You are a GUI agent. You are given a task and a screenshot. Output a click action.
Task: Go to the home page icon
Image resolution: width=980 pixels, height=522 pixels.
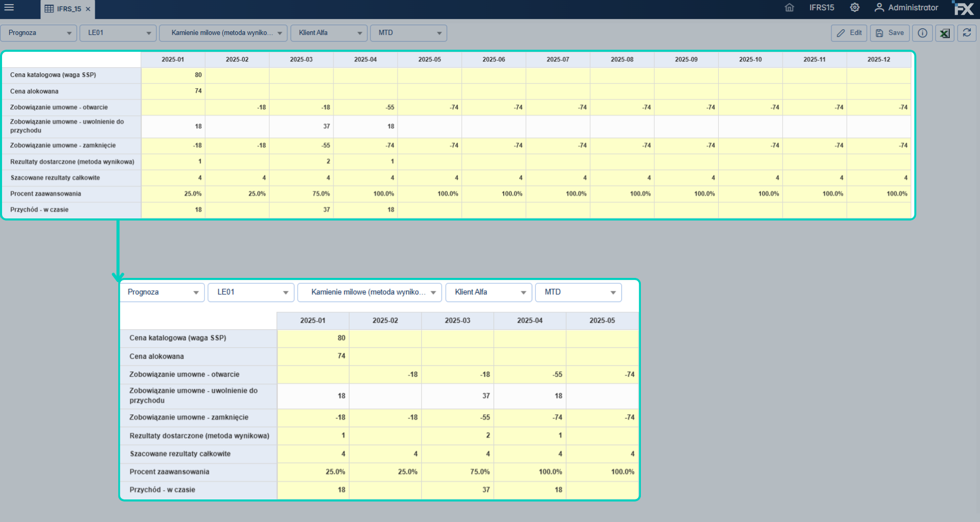click(x=789, y=8)
